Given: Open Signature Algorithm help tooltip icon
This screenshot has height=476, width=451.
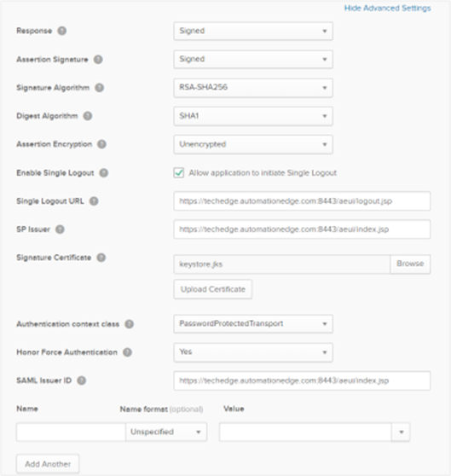Looking at the screenshot, I should (100, 88).
